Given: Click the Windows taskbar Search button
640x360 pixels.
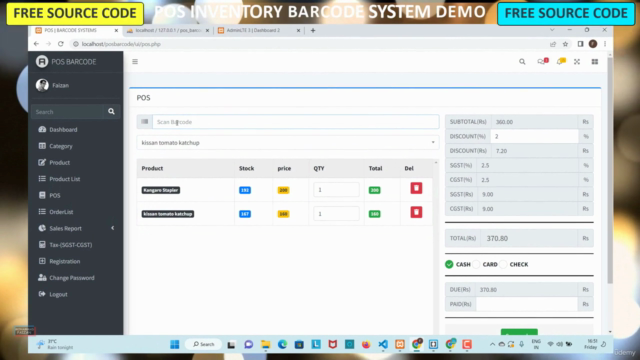Looking at the screenshot, I should point(203,344).
